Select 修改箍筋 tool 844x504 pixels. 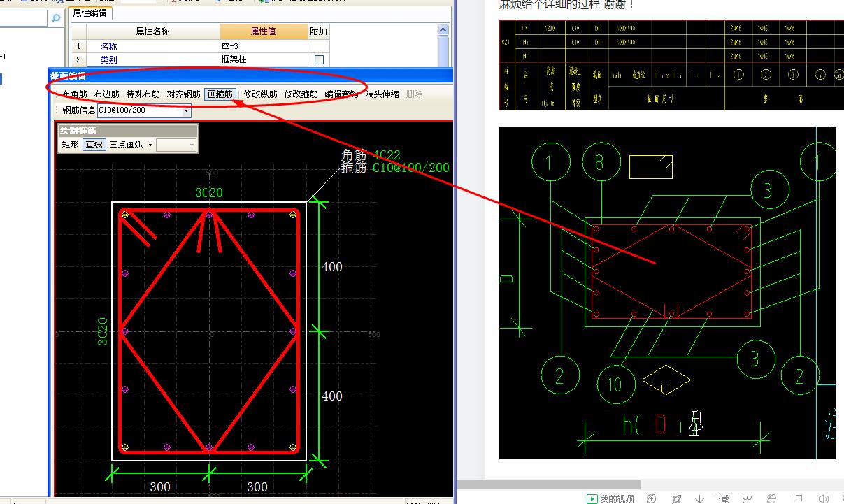(x=301, y=94)
